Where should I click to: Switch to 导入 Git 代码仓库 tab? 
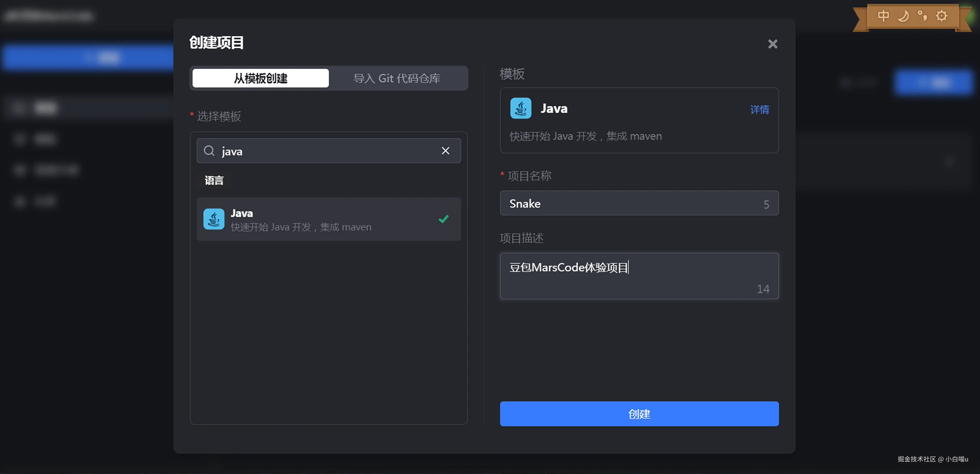coord(397,78)
